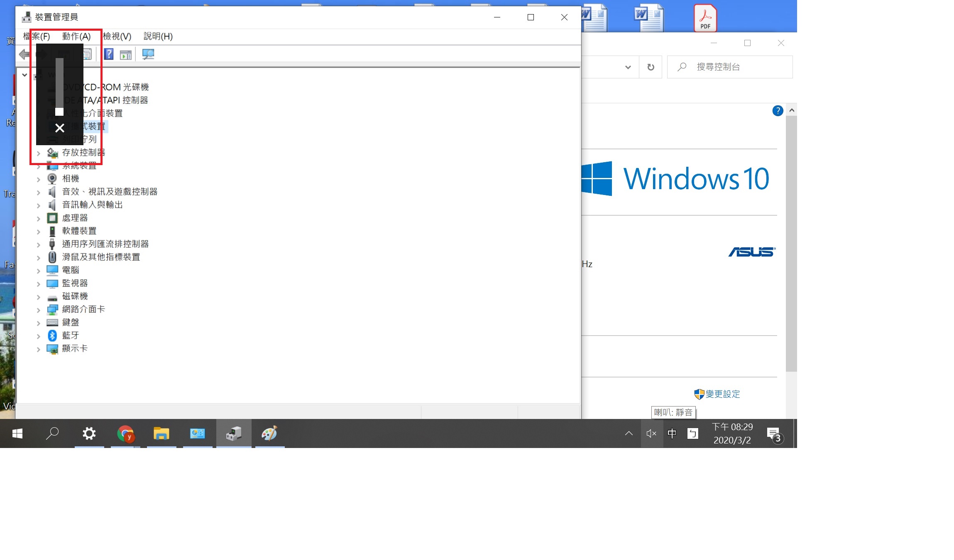Click the taskbar search magnifier
Screen dimensions: 954x560
tap(52, 434)
